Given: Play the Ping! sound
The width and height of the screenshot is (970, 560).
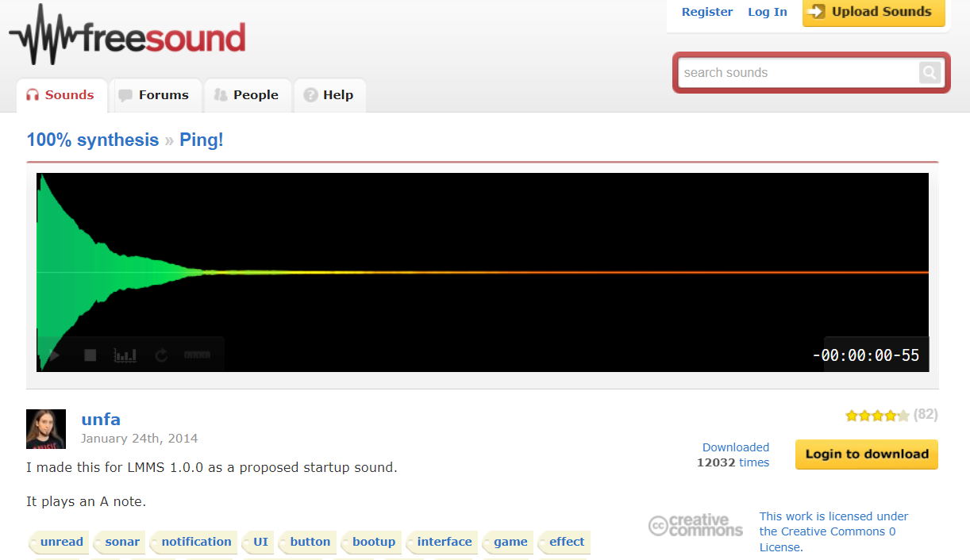Looking at the screenshot, I should 54,355.
